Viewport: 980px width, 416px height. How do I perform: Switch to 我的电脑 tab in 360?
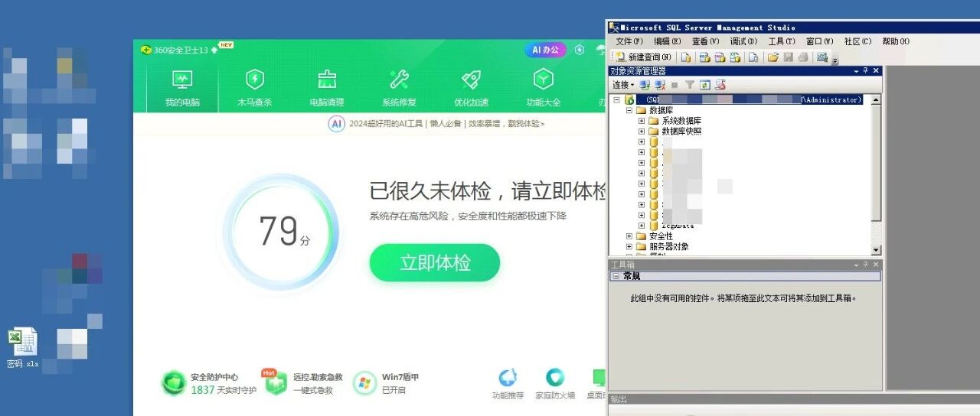click(x=181, y=89)
